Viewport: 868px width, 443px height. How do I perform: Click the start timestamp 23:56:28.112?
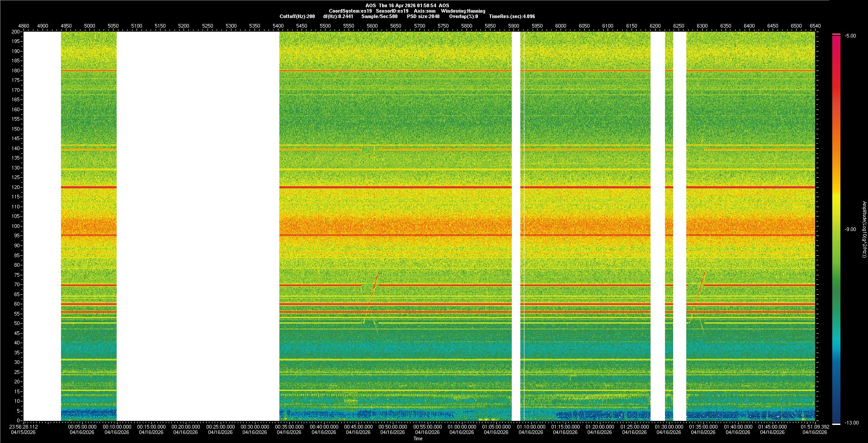[x=24, y=427]
